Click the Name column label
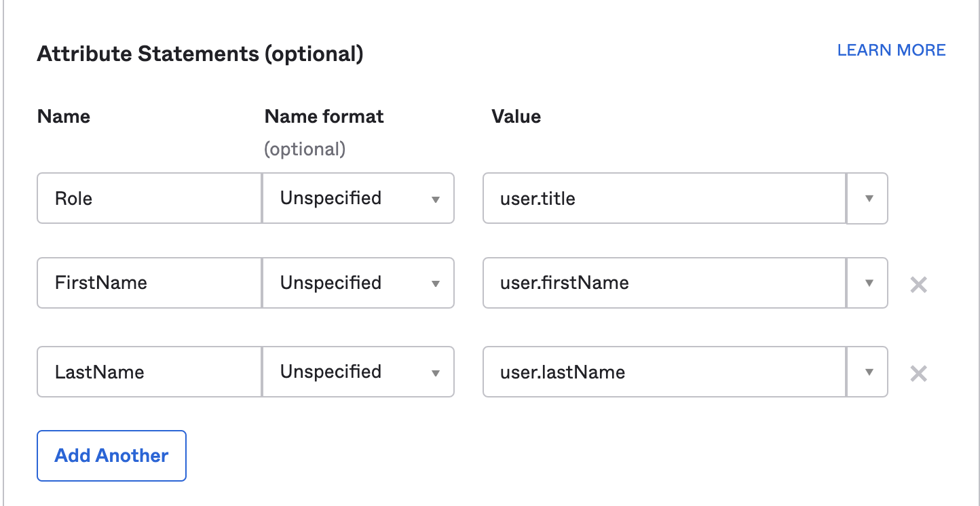 pyautogui.click(x=64, y=117)
